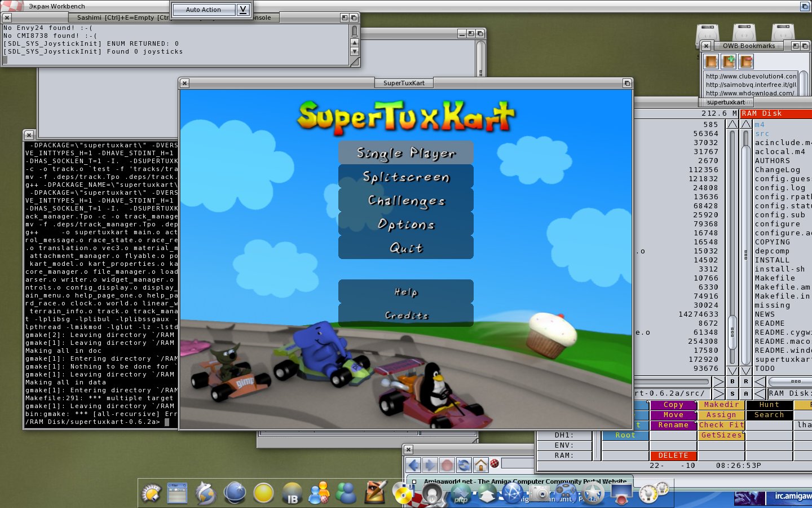Click the left file list vertical scrollbar knob
This screenshot has width=812, height=508.
[732, 332]
